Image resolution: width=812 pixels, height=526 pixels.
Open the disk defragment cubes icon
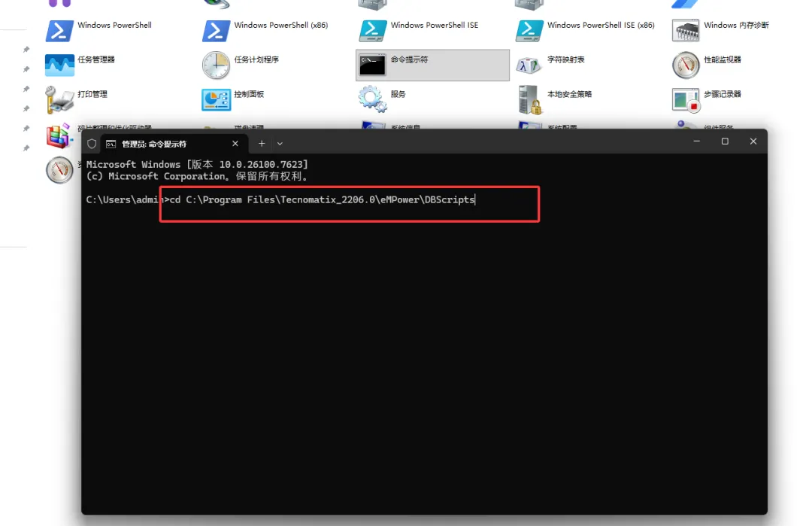[x=59, y=135]
